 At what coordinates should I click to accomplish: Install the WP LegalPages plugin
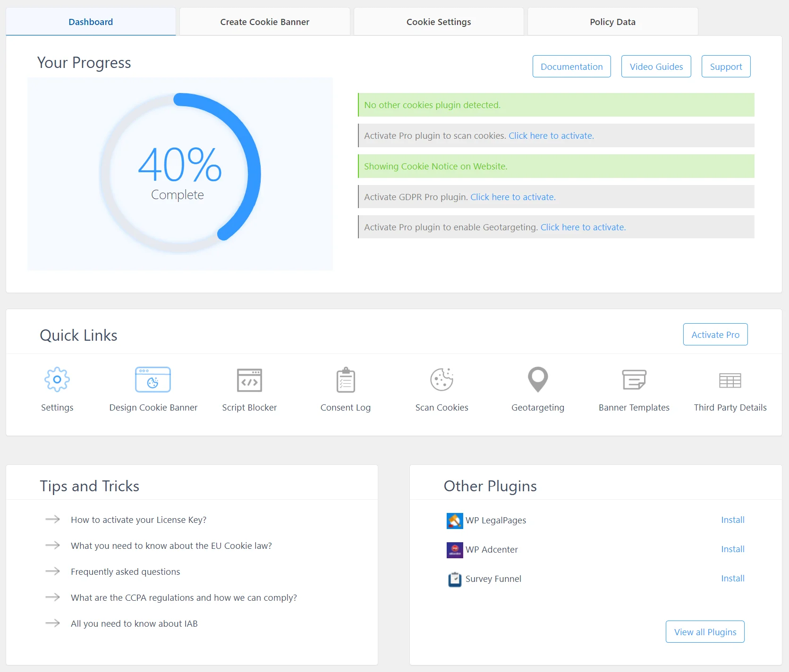click(x=732, y=520)
